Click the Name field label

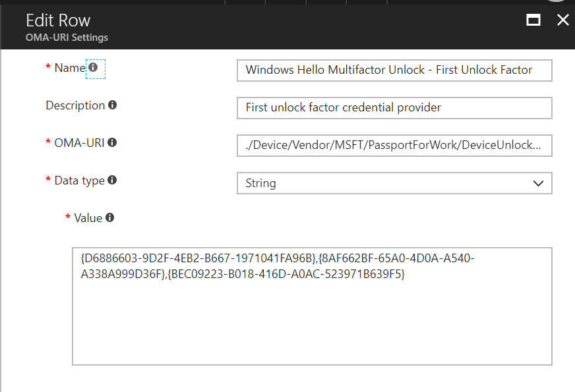coord(70,68)
